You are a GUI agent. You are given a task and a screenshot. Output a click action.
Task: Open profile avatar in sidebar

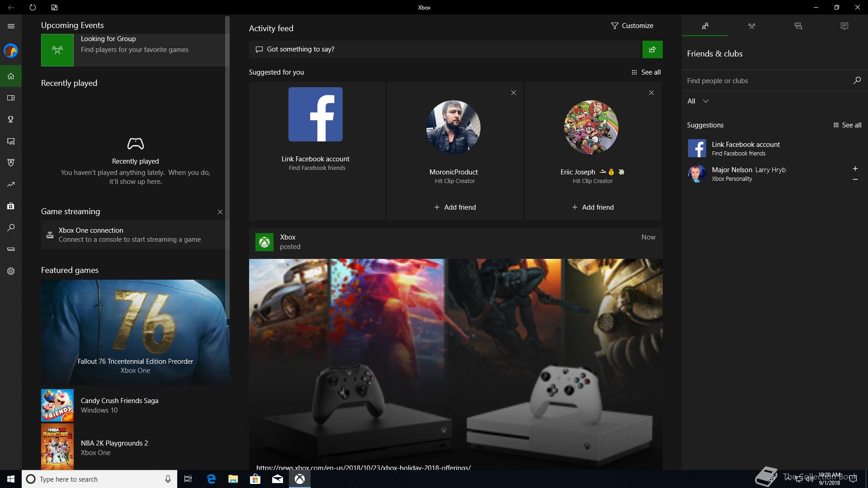(11, 51)
